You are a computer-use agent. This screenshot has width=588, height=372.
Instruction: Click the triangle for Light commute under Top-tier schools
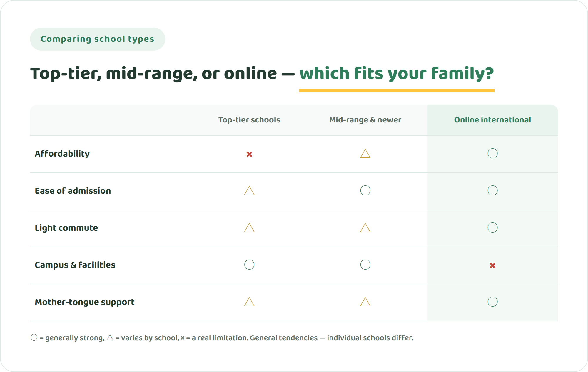pyautogui.click(x=249, y=227)
